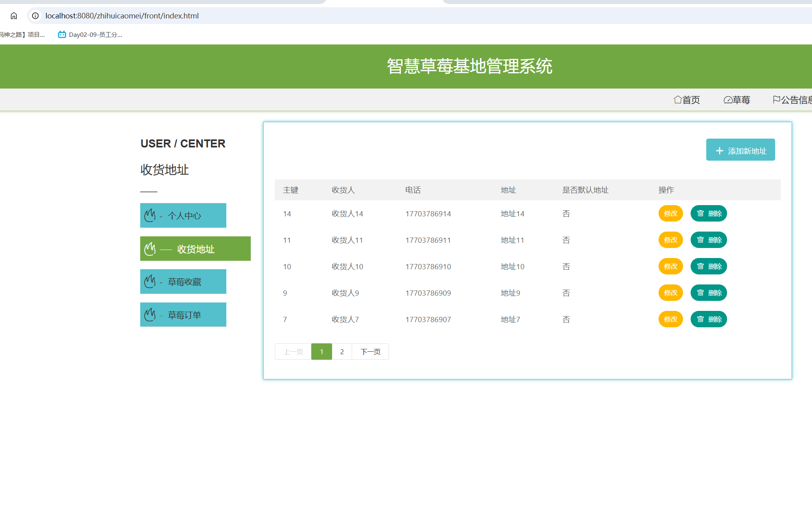Click the 地址 column header

click(x=508, y=190)
